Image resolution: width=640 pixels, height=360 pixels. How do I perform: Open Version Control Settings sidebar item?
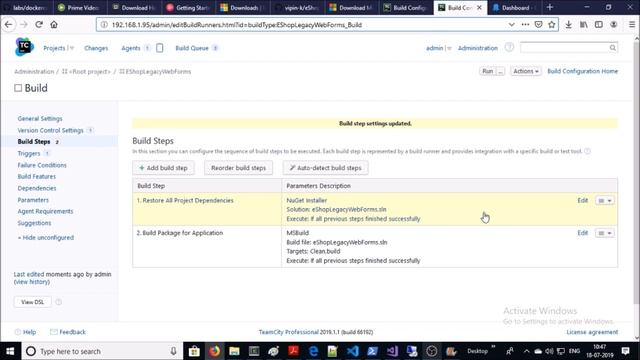pos(50,130)
